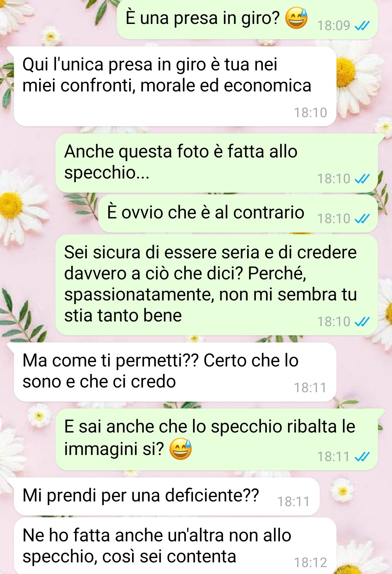This screenshot has height=574, width=392.
Task: Select the message 'Anche questa foto è fatta allo specchio...'
Action: (217, 163)
